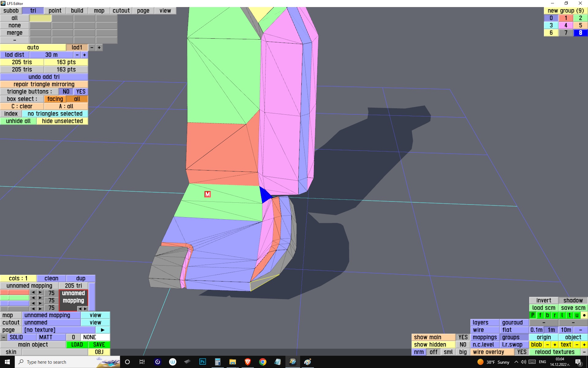Open the unnamed mapping map selector
This screenshot has height=368, width=588.
(51, 315)
